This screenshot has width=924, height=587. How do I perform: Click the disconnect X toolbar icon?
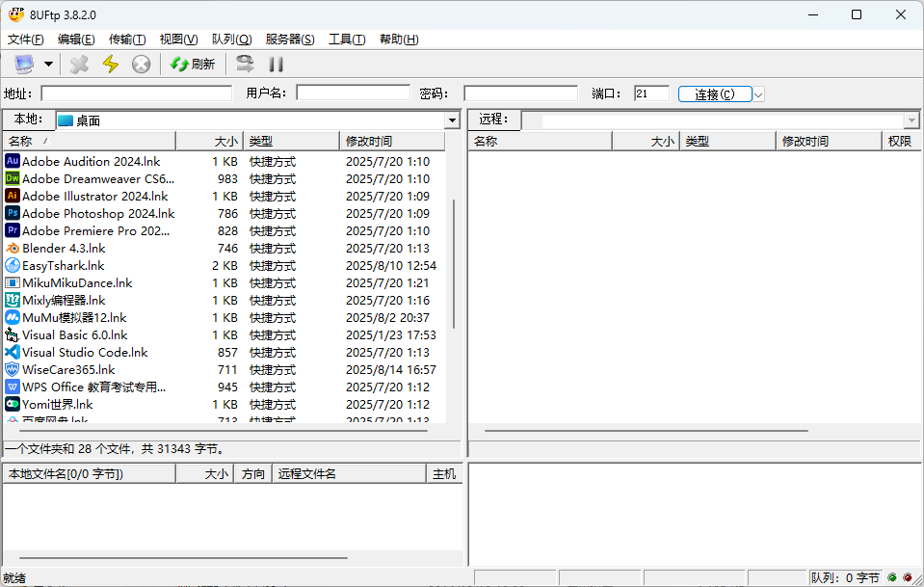pos(79,65)
